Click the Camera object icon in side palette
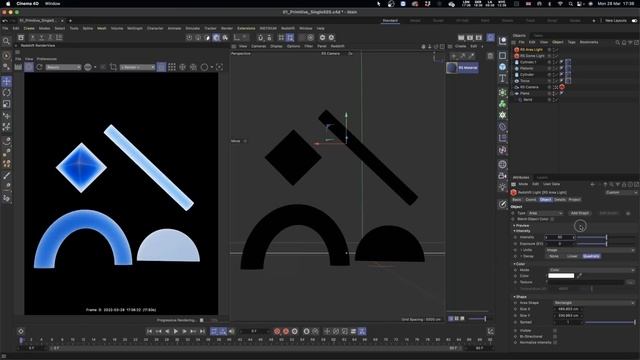This screenshot has height=360, width=640. pyautogui.click(x=502, y=176)
